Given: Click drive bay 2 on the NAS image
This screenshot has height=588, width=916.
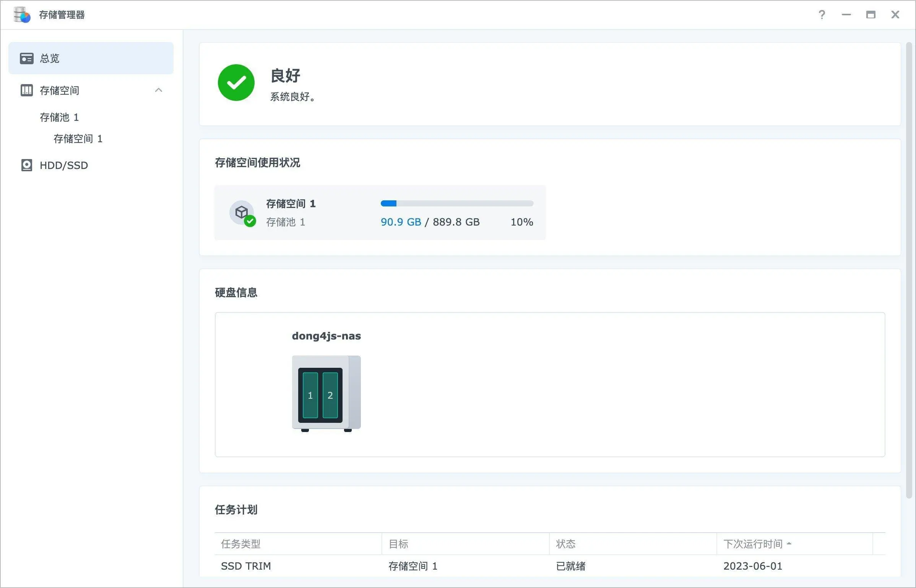Looking at the screenshot, I should [x=330, y=395].
